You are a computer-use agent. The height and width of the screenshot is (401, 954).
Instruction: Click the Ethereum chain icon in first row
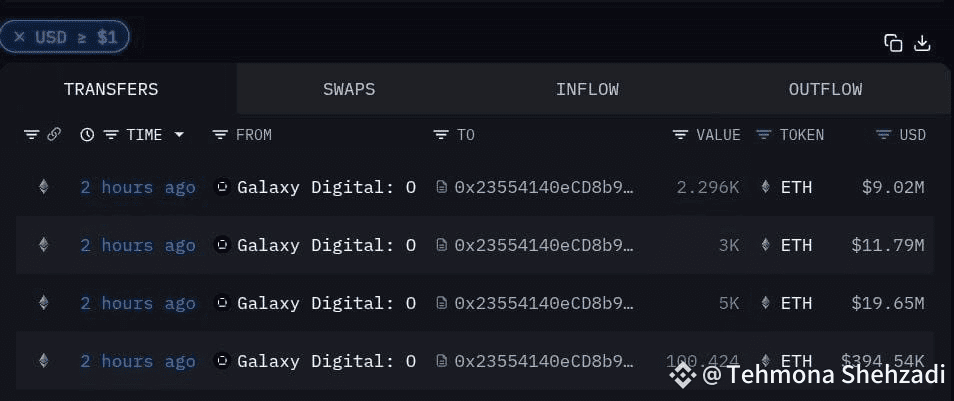(x=43, y=187)
